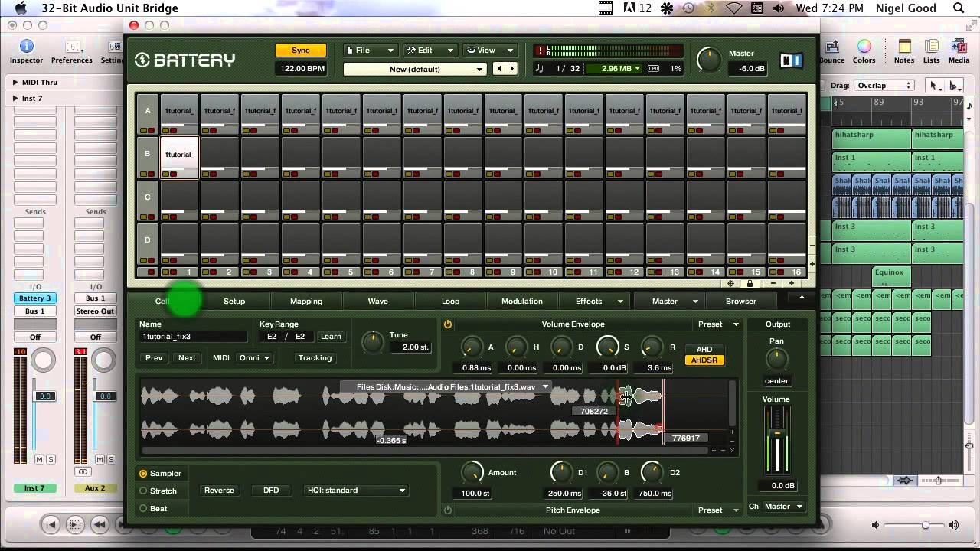This screenshot has height=551, width=980.
Task: Open the Notes panel icon
Action: [x=904, y=47]
